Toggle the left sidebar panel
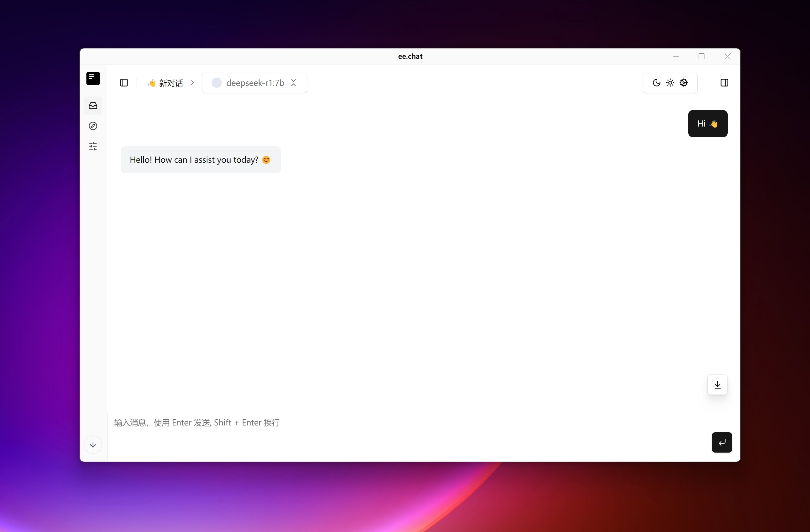The width and height of the screenshot is (810, 532). (124, 83)
